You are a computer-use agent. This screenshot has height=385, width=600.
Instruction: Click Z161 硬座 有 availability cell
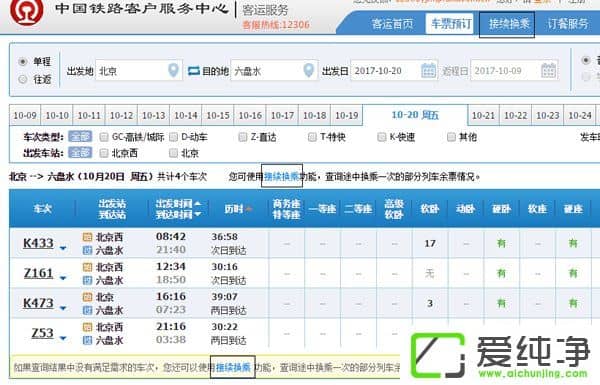[573, 273]
